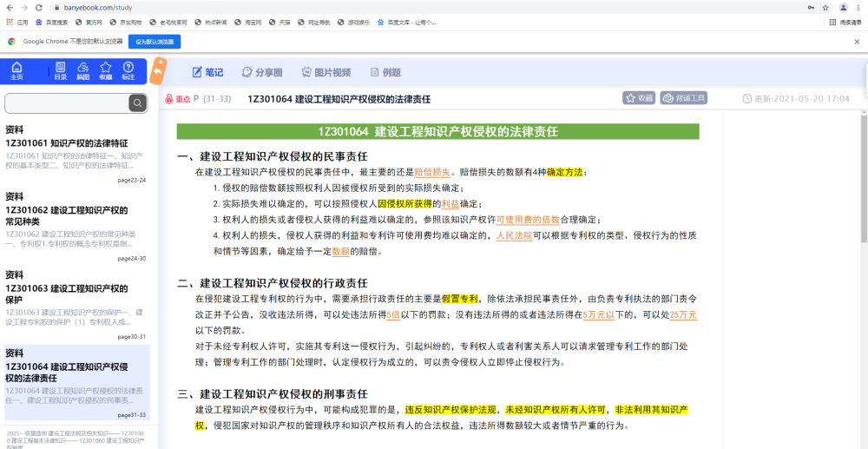The height and width of the screenshot is (449, 868).
Task: Switch to the 笔记 tab
Action: pos(207,73)
